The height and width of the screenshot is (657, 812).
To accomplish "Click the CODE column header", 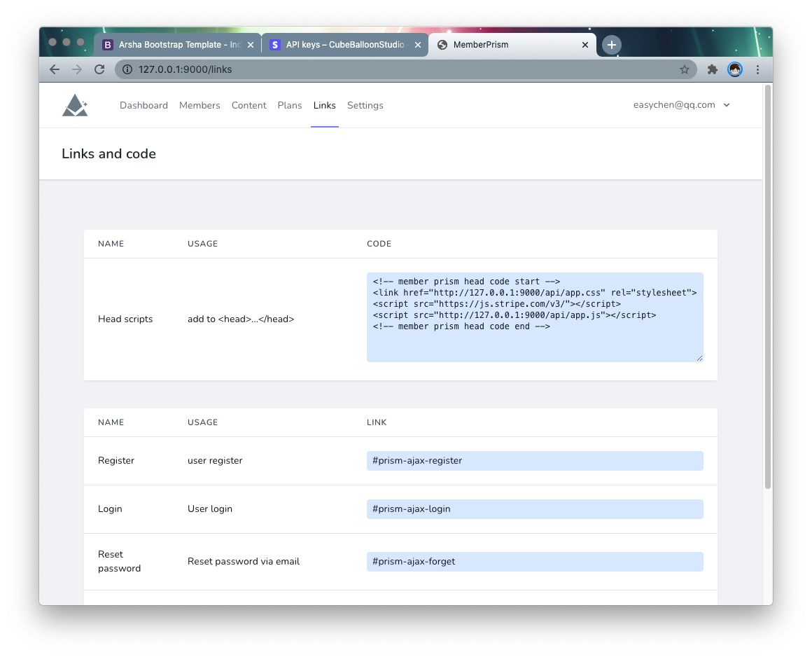I will click(379, 244).
